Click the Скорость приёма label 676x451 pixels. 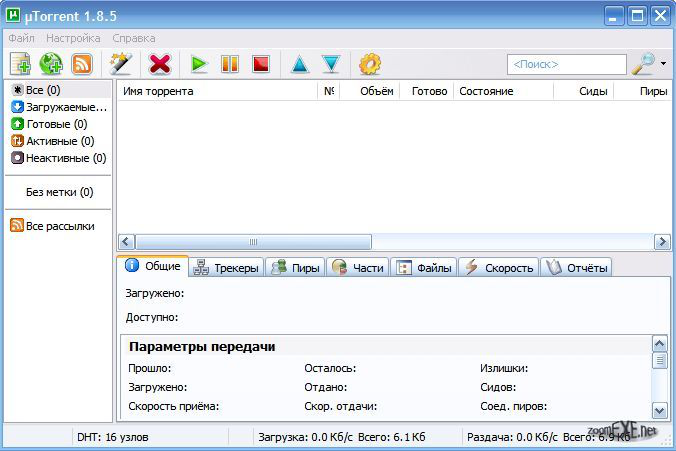174,406
